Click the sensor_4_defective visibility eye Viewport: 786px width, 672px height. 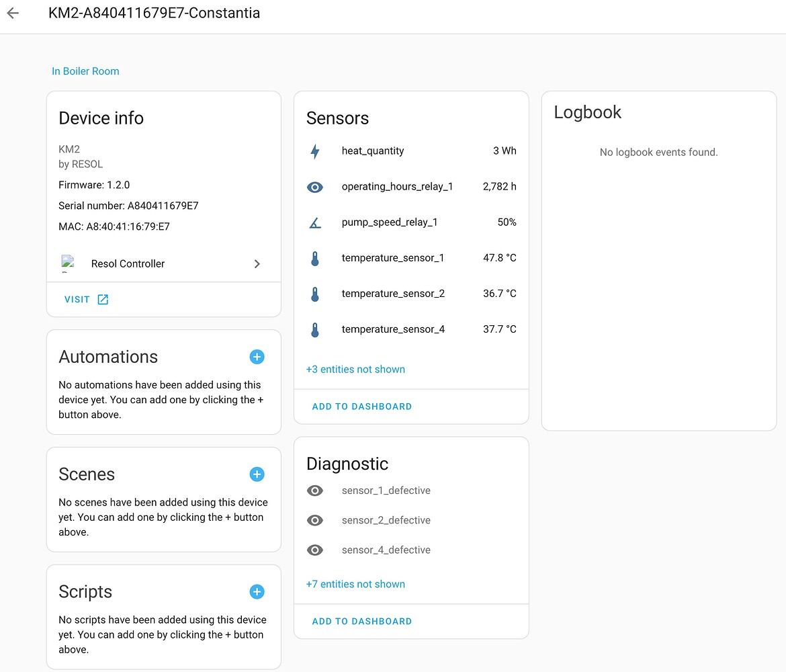pyautogui.click(x=315, y=550)
